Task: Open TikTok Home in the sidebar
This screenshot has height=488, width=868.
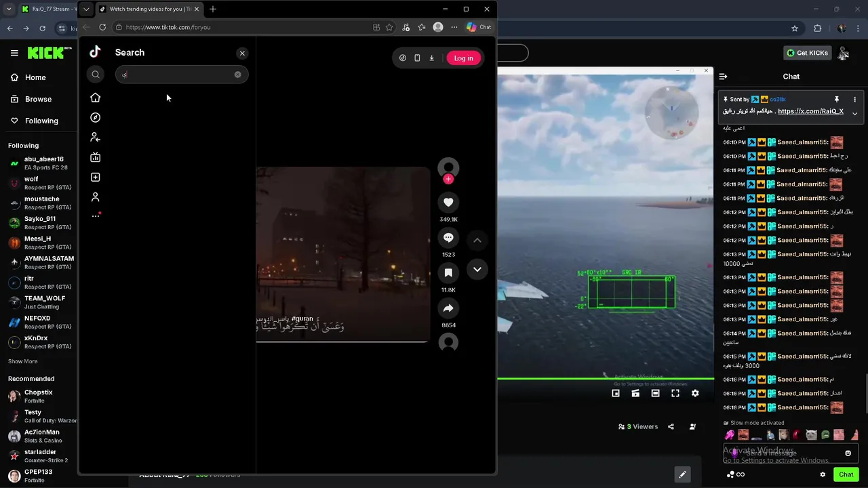Action: 96,98
